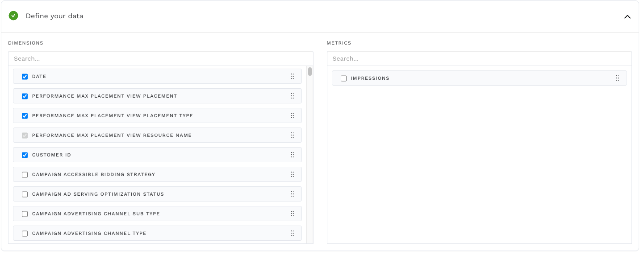The height and width of the screenshot is (255, 644).
Task: Focus the Metrics search field
Action: (479, 58)
